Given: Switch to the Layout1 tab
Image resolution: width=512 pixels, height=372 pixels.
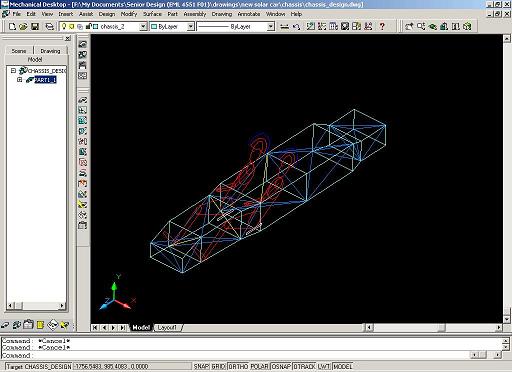Looking at the screenshot, I should (x=167, y=328).
